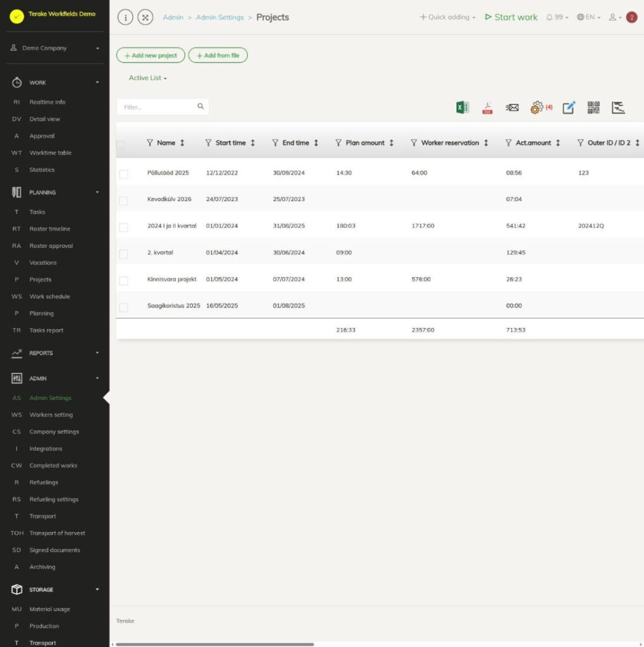The width and height of the screenshot is (644, 647).
Task: Filter the Name column funnel icon
Action: [x=150, y=143]
